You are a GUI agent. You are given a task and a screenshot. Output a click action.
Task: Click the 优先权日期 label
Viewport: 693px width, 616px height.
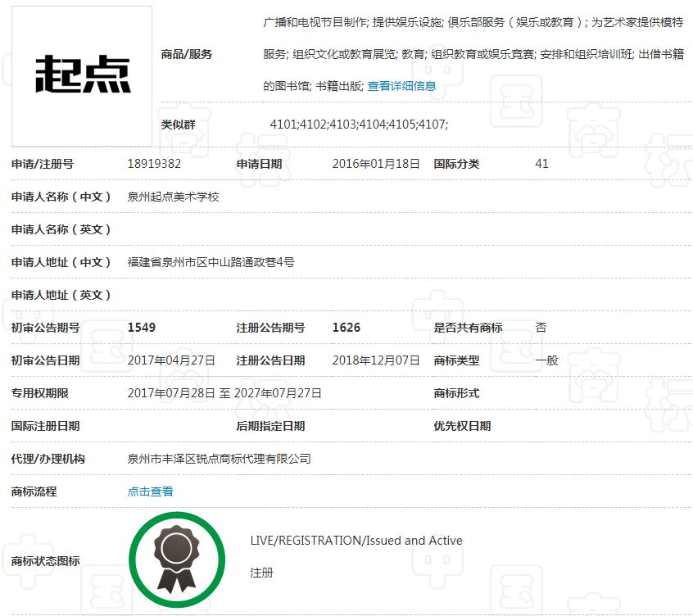pyautogui.click(x=462, y=426)
